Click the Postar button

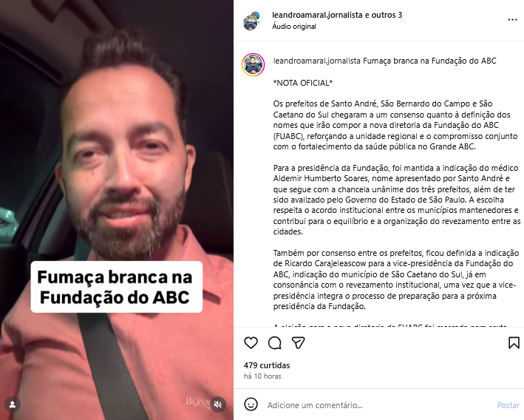(x=508, y=405)
